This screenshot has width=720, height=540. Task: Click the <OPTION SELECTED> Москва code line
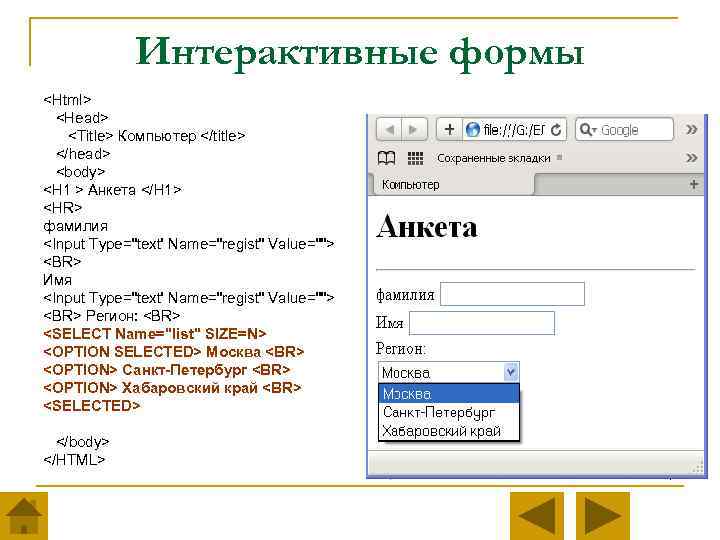[x=174, y=352]
